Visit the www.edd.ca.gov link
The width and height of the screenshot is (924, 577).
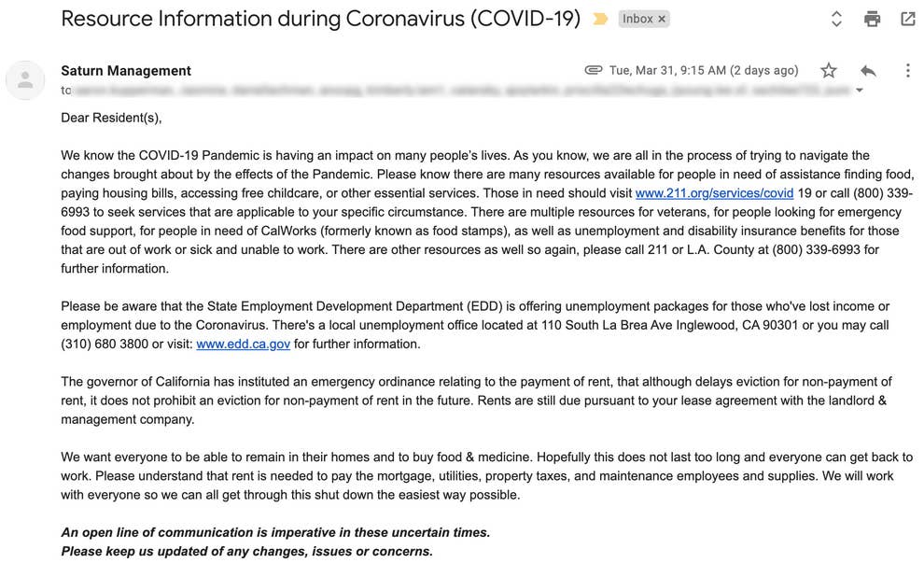pos(243,345)
